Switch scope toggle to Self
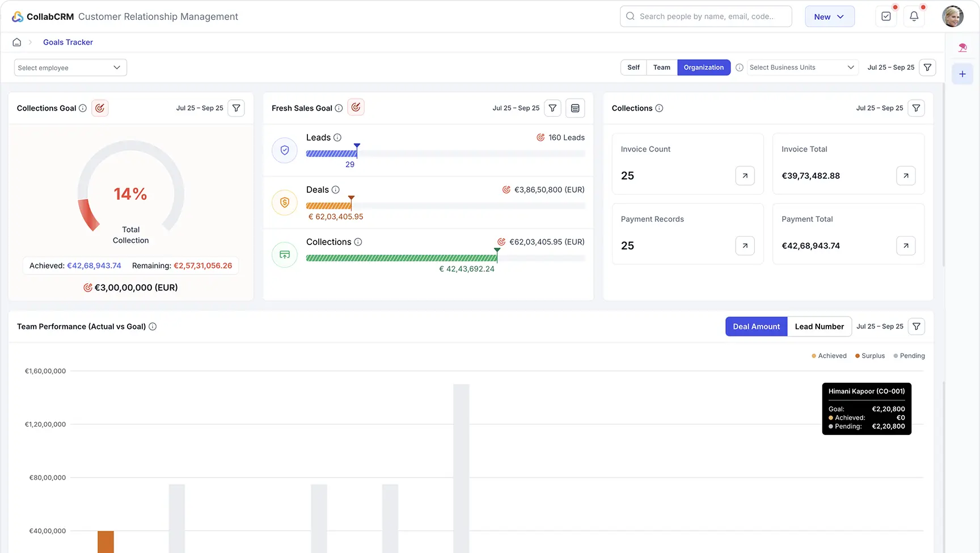Viewport: 980px width, 553px height. pos(633,67)
